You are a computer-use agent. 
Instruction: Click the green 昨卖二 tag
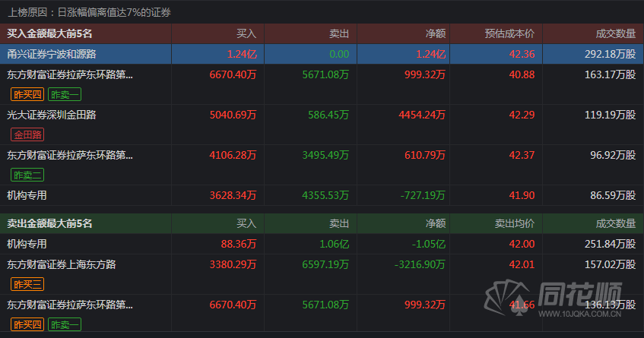(x=27, y=175)
